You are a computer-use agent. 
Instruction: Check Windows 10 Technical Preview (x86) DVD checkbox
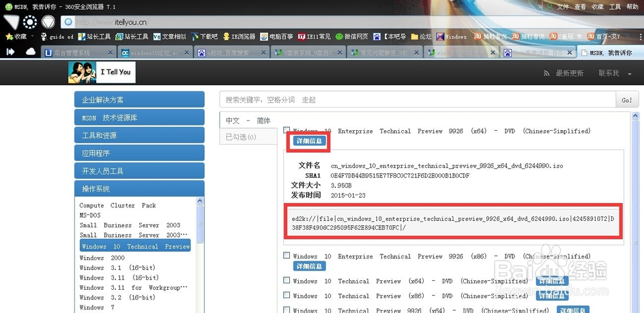click(x=287, y=295)
